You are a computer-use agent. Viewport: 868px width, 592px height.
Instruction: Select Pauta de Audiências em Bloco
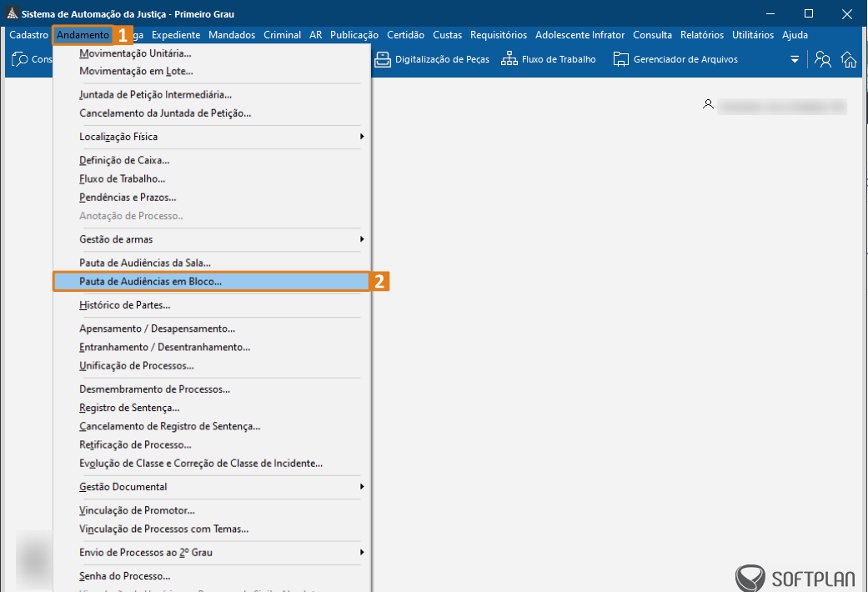click(212, 281)
